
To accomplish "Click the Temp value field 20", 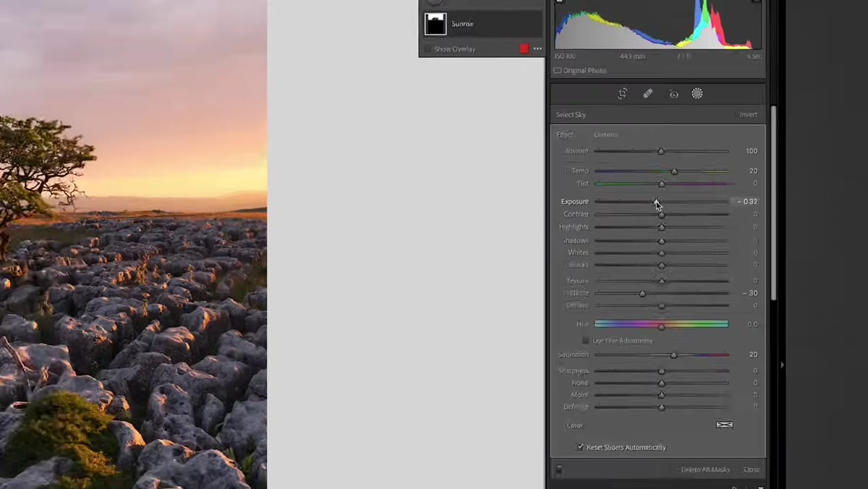I will pos(753,171).
